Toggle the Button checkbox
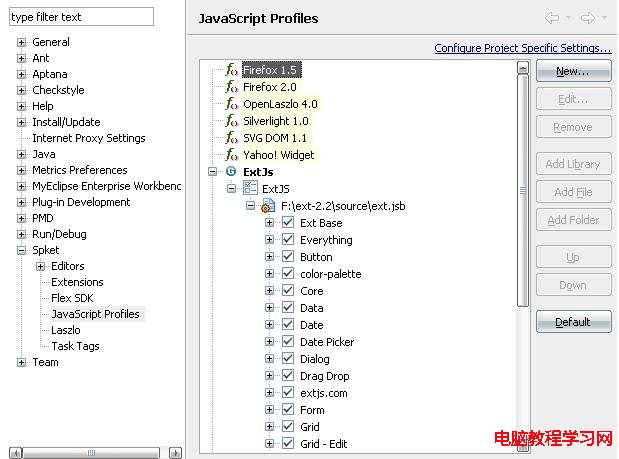Image resolution: width=619 pixels, height=459 pixels. tap(288, 257)
